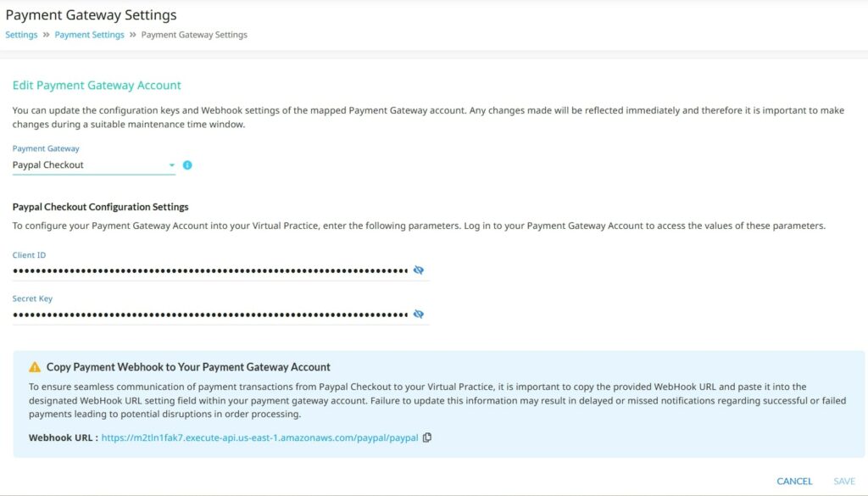Click the SAVE button
This screenshot has height=496, width=868.
(x=844, y=481)
